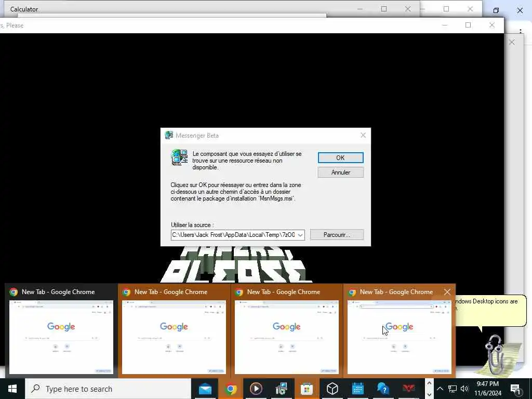Open the Mail app from the taskbar
Image resolution: width=532 pixels, height=399 pixels.
(205, 389)
